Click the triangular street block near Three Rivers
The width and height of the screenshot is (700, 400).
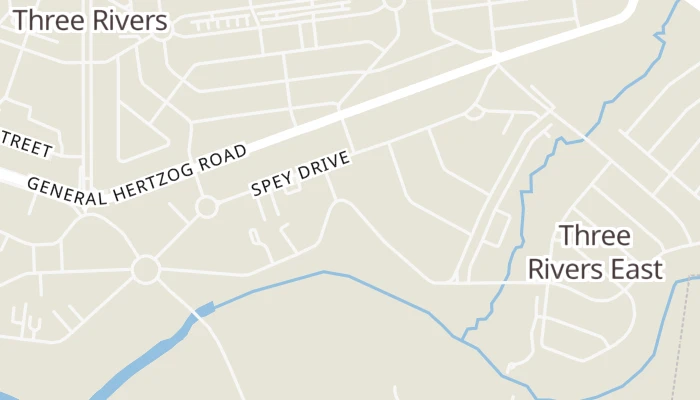click(x=142, y=135)
